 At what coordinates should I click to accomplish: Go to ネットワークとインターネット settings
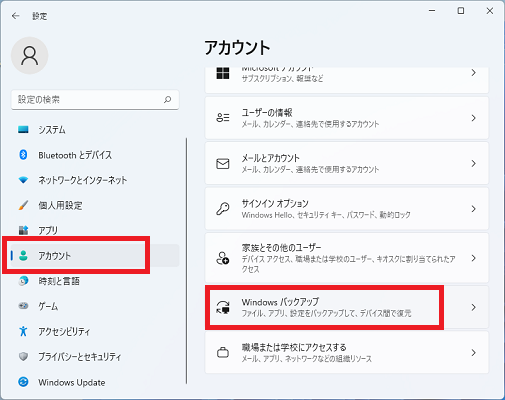click(x=95, y=180)
